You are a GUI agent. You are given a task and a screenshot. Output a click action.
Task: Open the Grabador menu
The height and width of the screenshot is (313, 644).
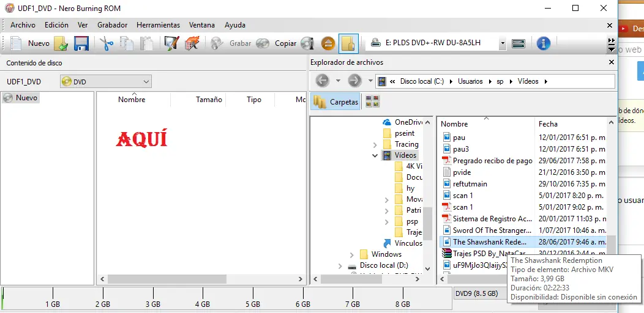click(113, 25)
